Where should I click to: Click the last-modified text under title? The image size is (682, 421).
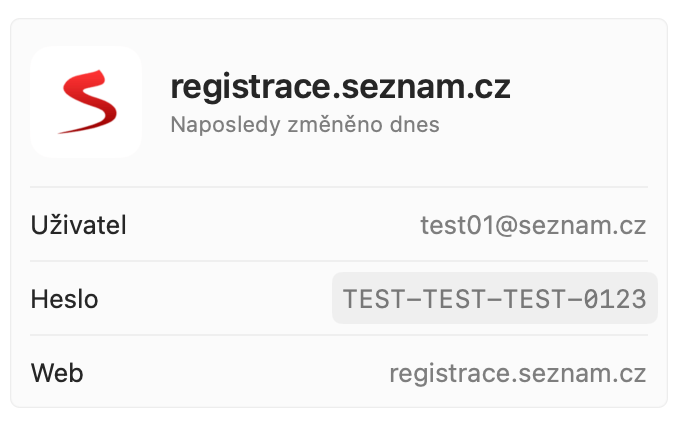tap(304, 126)
